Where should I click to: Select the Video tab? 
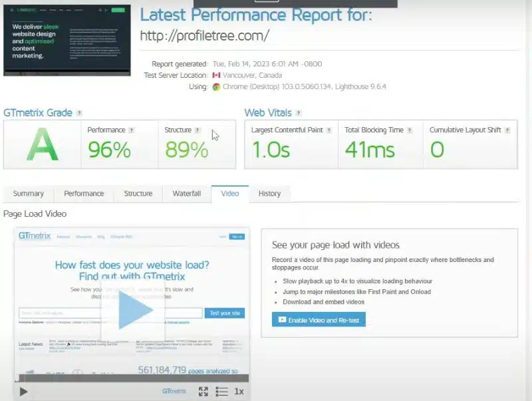[x=230, y=194]
